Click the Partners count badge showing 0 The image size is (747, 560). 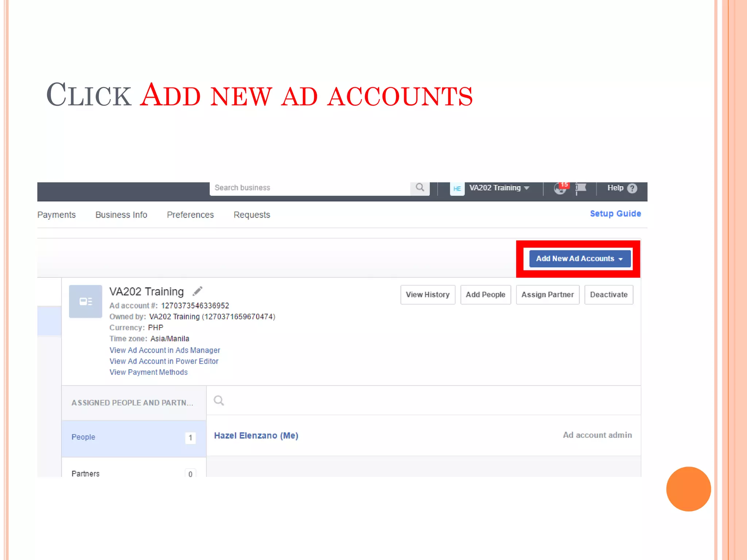190,473
